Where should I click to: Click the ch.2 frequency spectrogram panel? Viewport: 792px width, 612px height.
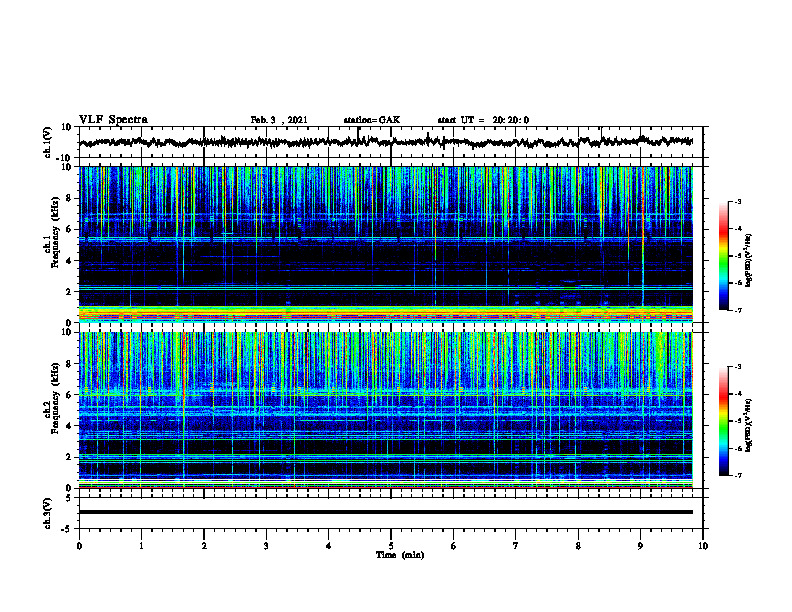[x=386, y=410]
